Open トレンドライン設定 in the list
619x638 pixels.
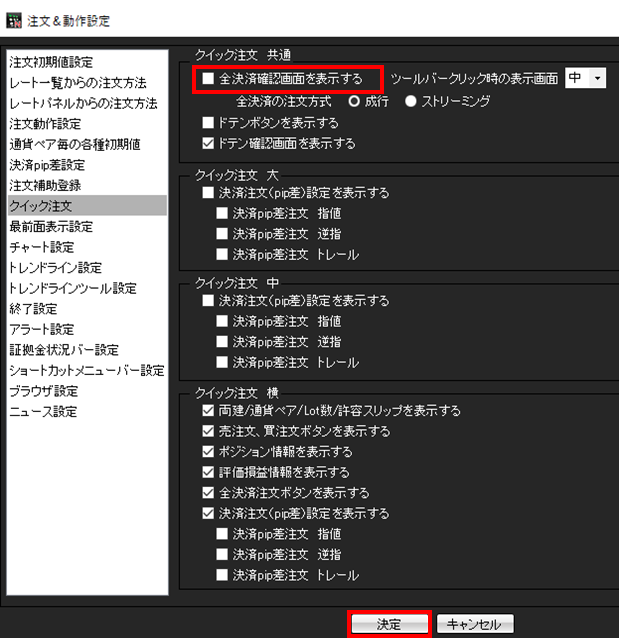87,267
